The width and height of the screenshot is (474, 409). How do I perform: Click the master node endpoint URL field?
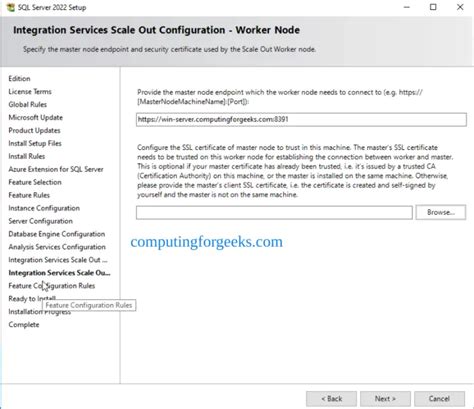301,119
